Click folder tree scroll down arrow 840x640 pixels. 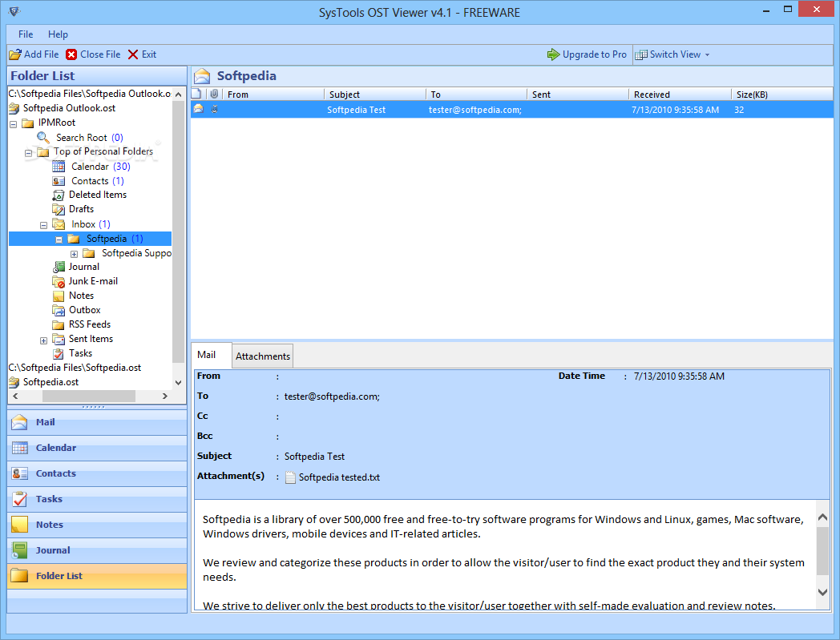tap(179, 383)
